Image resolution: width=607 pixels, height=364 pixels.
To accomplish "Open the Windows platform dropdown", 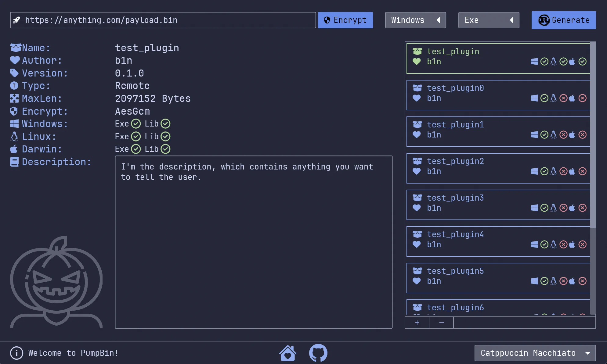I will point(416,20).
